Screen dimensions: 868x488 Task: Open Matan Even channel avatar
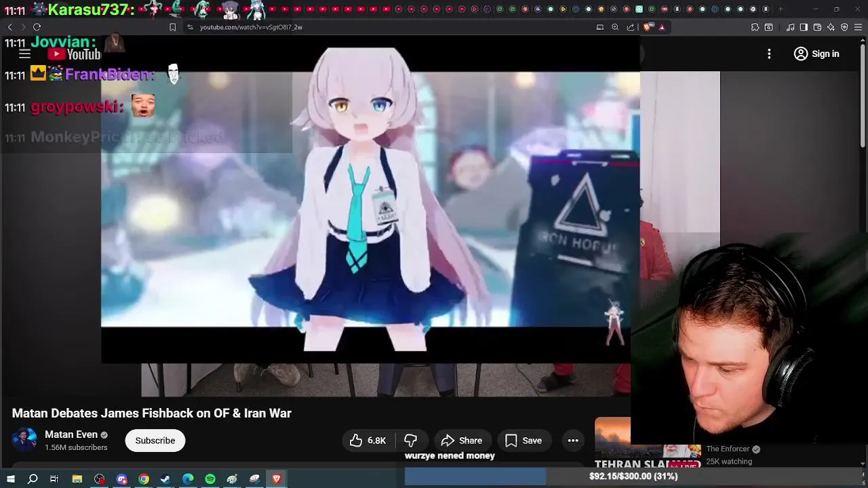tap(24, 440)
